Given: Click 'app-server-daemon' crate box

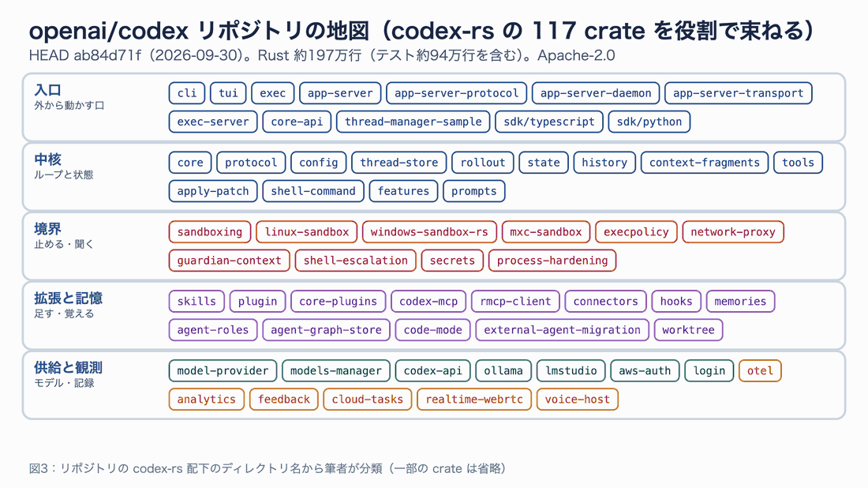Looking at the screenshot, I should pyautogui.click(x=596, y=93).
